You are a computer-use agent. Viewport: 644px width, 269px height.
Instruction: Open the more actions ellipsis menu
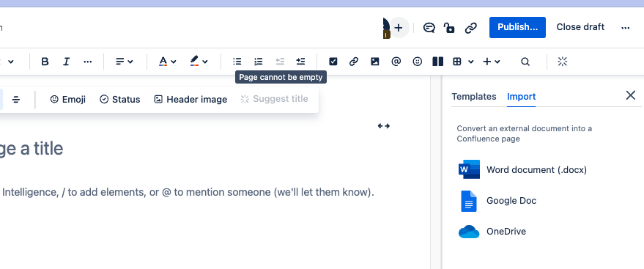click(625, 28)
